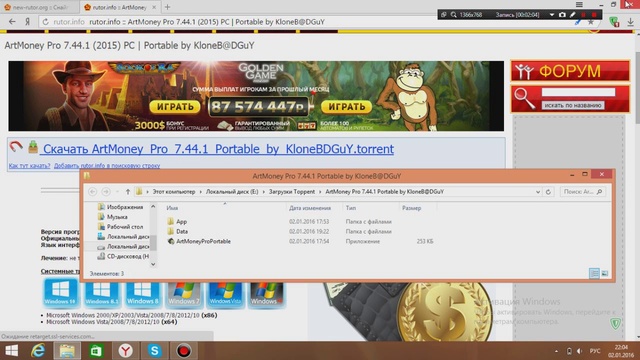Click the Yandex 'Я' home button
Image resolution: width=640 pixels, height=360 pixels.
click(27, 22)
